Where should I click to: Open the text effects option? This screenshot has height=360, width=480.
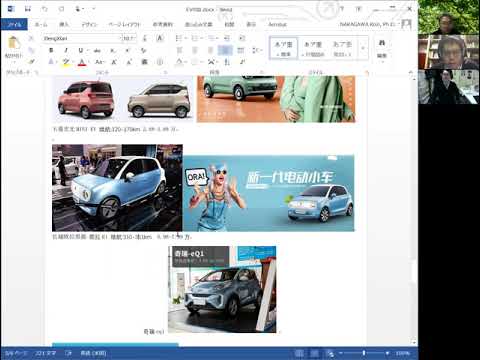(x=51, y=62)
